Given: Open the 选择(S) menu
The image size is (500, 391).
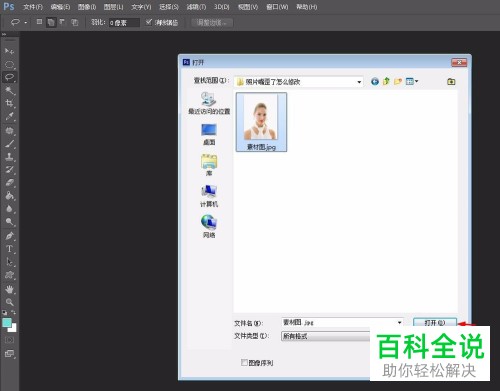Looking at the screenshot, I should pyautogui.click(x=169, y=7).
